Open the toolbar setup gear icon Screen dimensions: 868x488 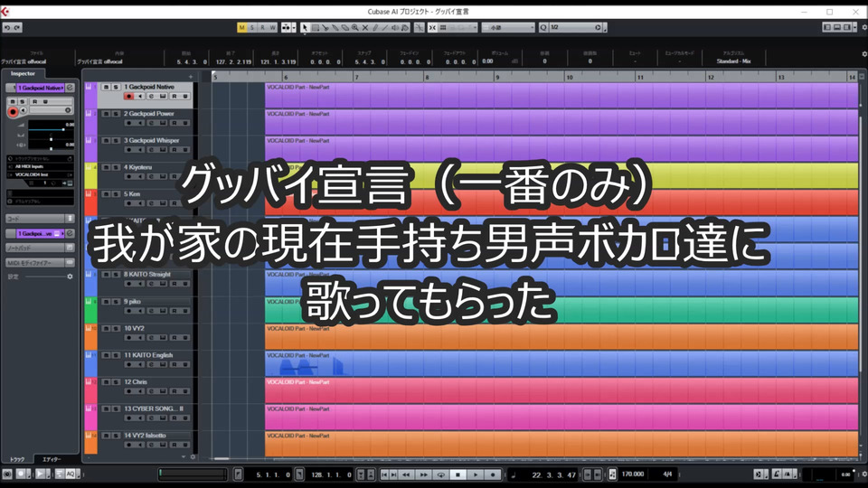(x=864, y=28)
